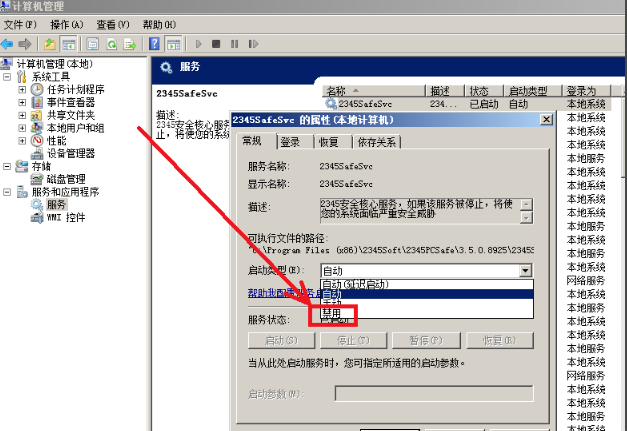Switch to the 依存关系 tab
Viewport: 627px width, 431px height.
tap(378, 142)
